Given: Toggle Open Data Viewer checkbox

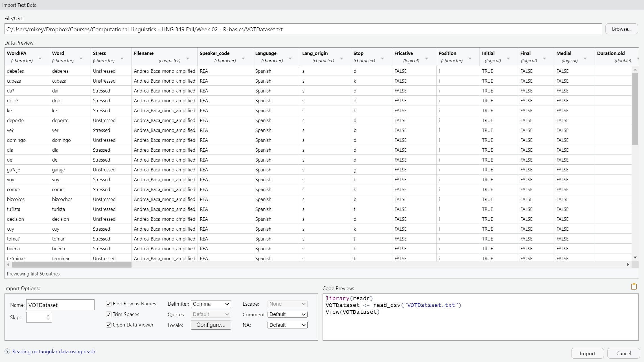Looking at the screenshot, I should [x=109, y=325].
